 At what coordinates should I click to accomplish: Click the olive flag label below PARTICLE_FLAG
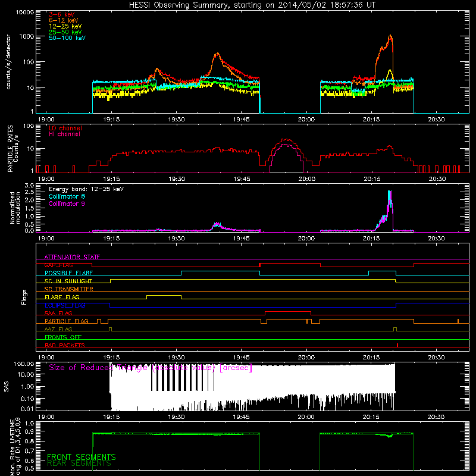coord(58,329)
